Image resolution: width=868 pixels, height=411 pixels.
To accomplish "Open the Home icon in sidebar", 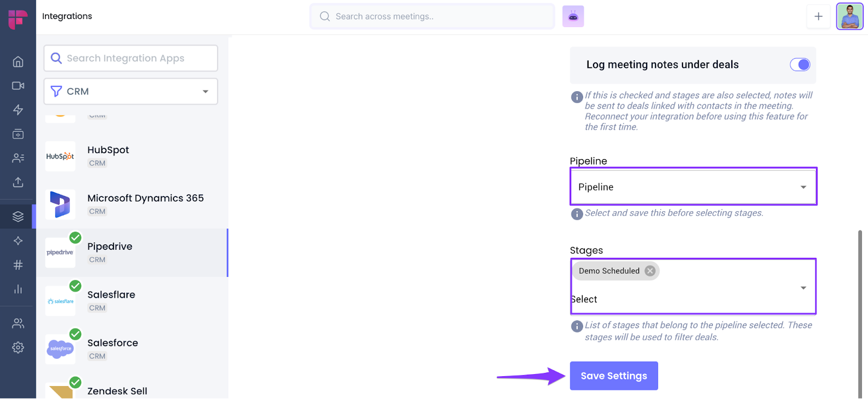I will 18,62.
